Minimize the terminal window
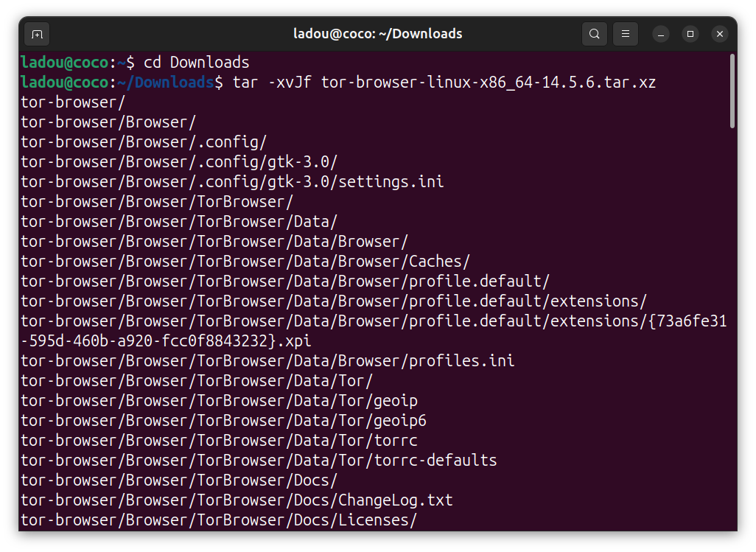 pos(661,34)
